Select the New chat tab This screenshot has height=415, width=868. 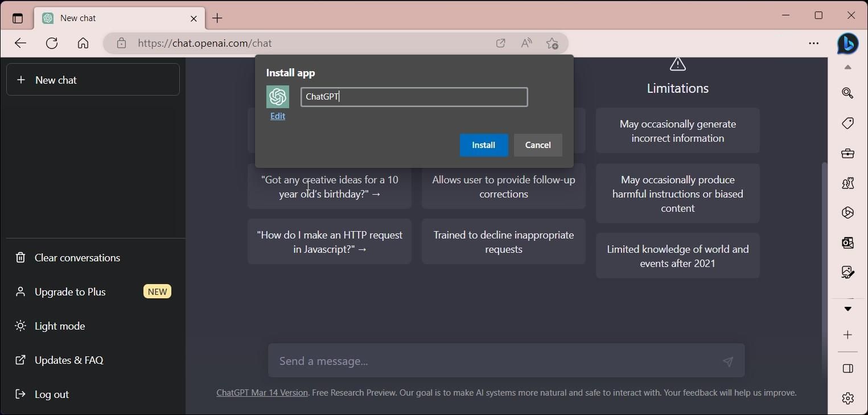pos(102,18)
